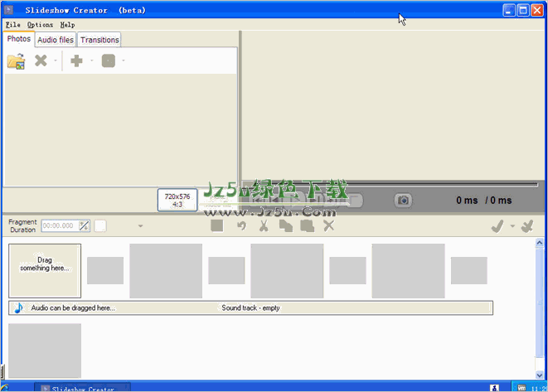Click the Slideshow Creator title bar app icon
The image size is (548, 392).
[x=9, y=10]
